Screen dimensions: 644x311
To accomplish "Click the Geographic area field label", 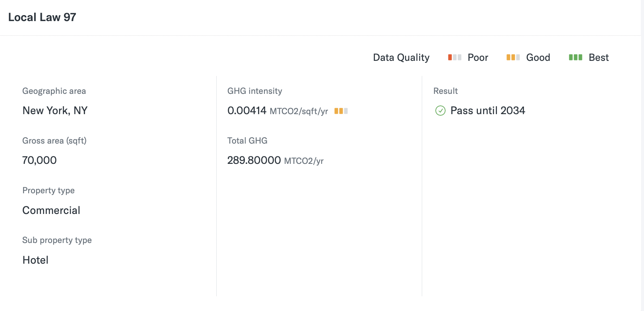I will [x=54, y=91].
